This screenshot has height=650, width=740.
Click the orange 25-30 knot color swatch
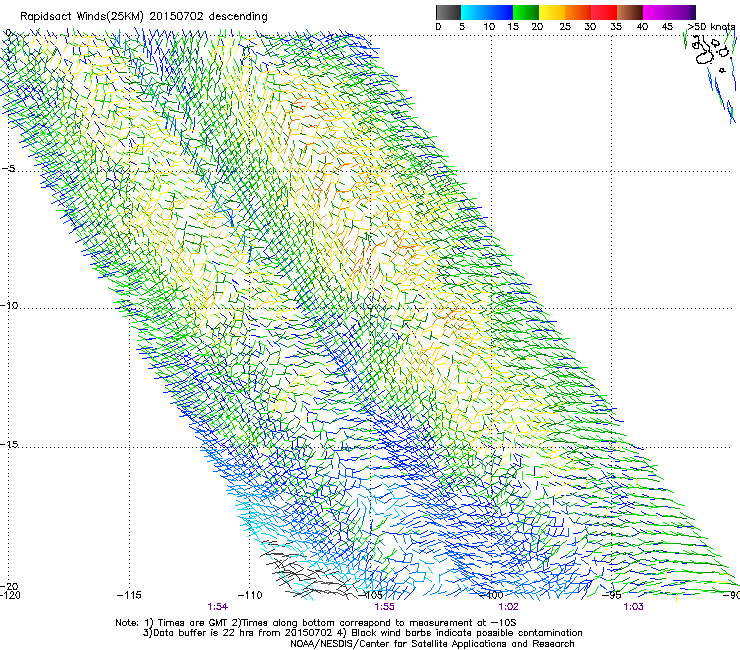point(578,12)
